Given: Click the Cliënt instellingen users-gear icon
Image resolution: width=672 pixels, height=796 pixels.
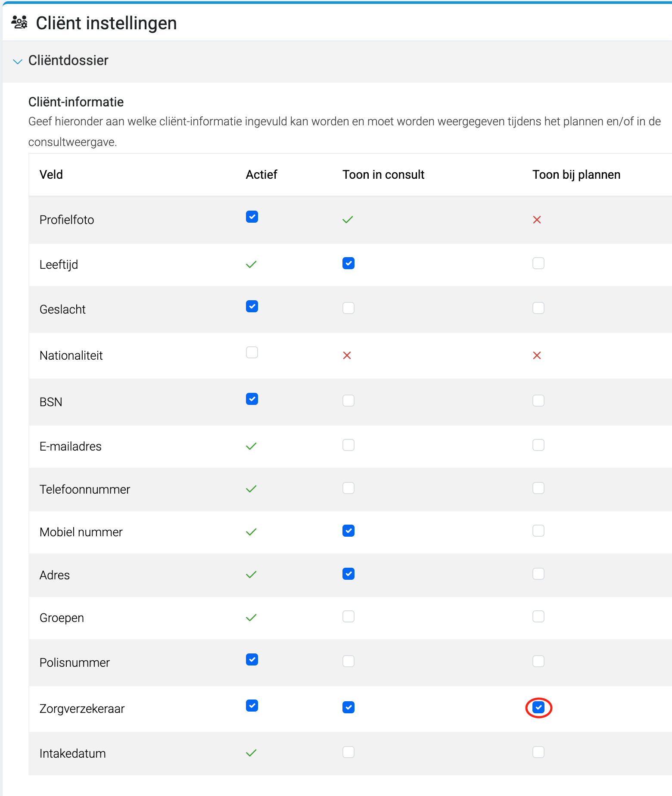Looking at the screenshot, I should 19,22.
